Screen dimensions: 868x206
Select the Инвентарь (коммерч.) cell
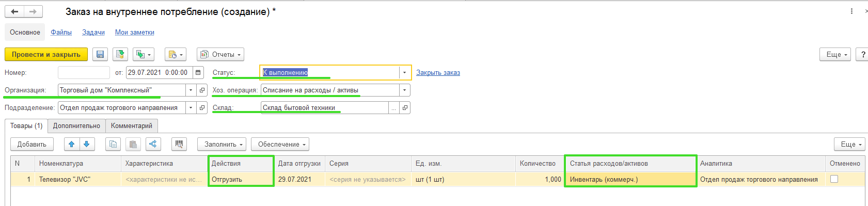click(x=630, y=179)
